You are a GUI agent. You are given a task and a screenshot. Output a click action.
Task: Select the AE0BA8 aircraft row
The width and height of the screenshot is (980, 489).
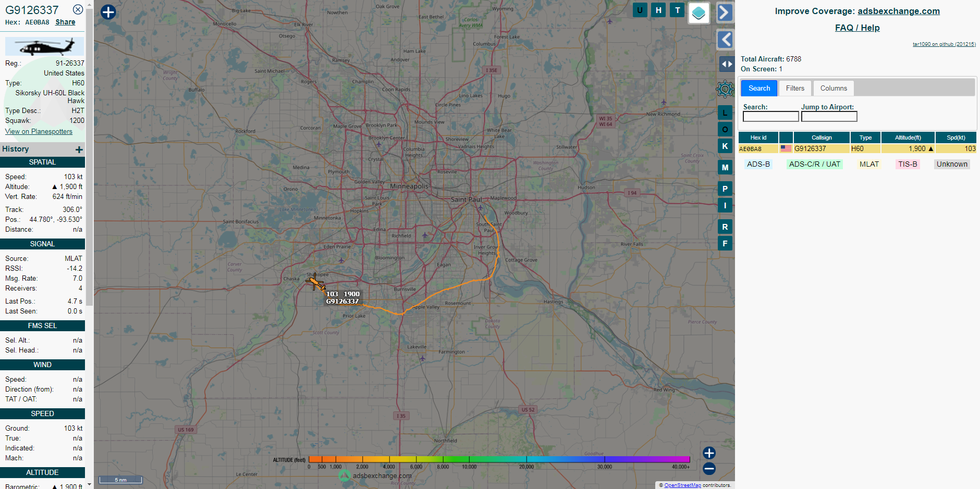[857, 148]
